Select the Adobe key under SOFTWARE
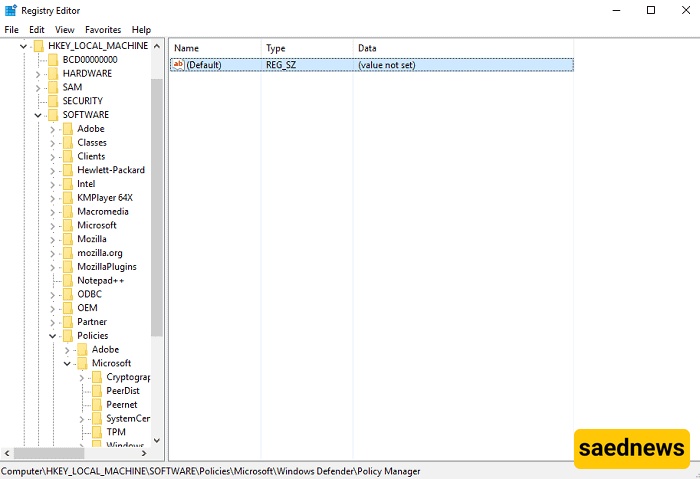 (x=91, y=129)
